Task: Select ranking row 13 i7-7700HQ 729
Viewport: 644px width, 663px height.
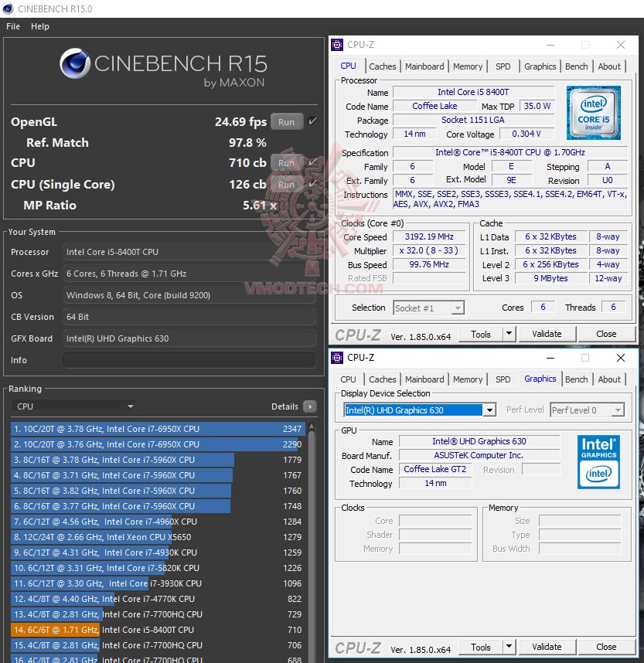Action: coord(158,614)
